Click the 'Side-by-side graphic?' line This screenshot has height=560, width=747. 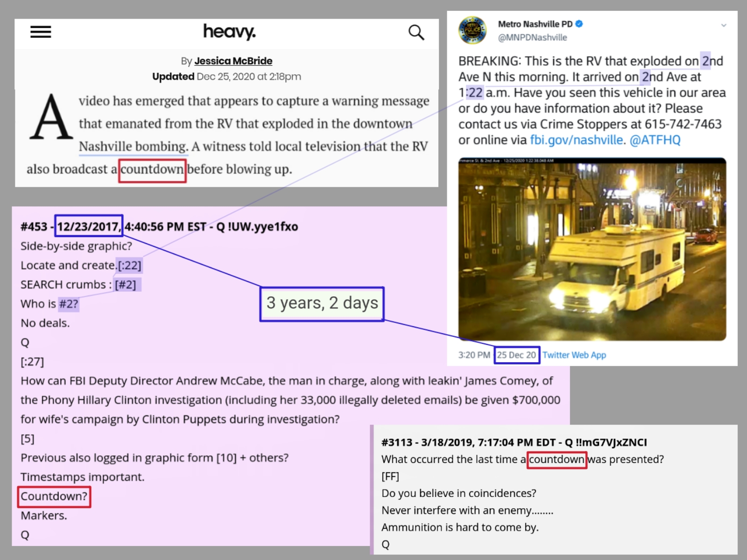(76, 246)
